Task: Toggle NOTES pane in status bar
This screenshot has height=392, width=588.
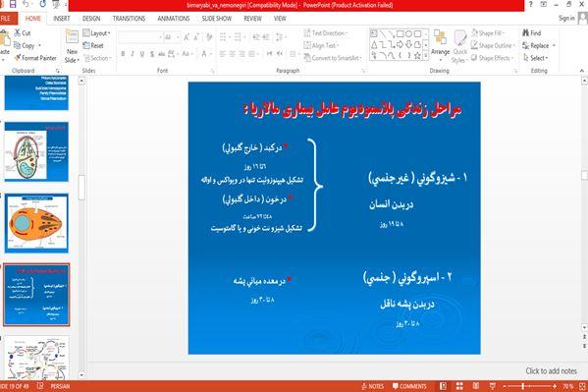Action: [372, 386]
